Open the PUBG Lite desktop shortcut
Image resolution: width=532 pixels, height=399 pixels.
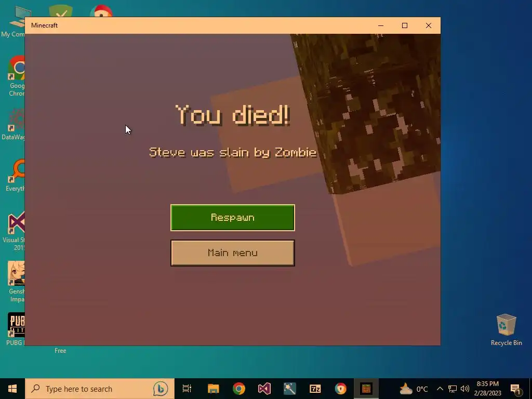16,329
